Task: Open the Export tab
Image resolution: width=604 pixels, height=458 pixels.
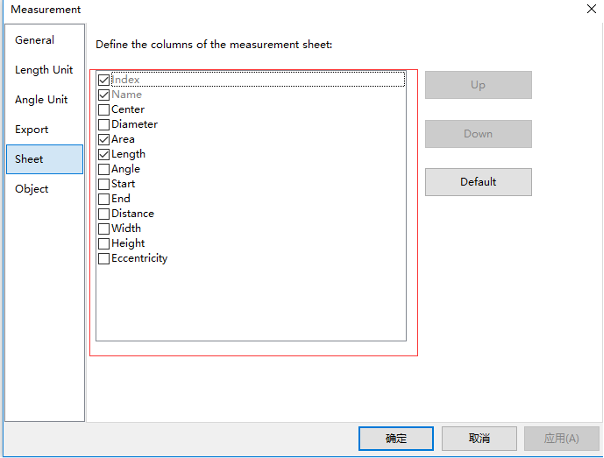Action: (x=32, y=130)
